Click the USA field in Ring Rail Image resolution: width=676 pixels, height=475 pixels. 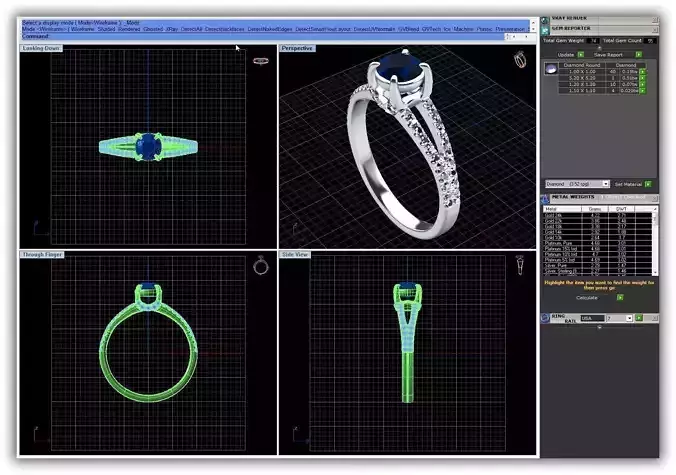[592, 318]
